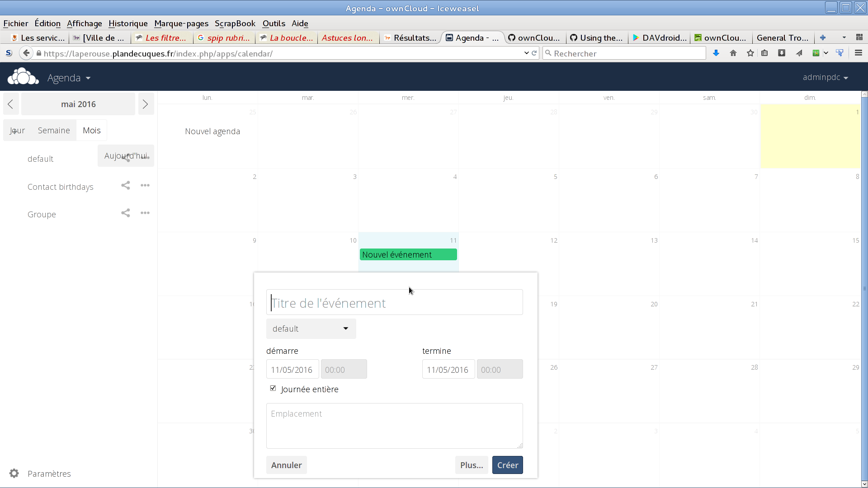Open the default calendar dropdown
This screenshot has height=488, width=868.
(311, 328)
